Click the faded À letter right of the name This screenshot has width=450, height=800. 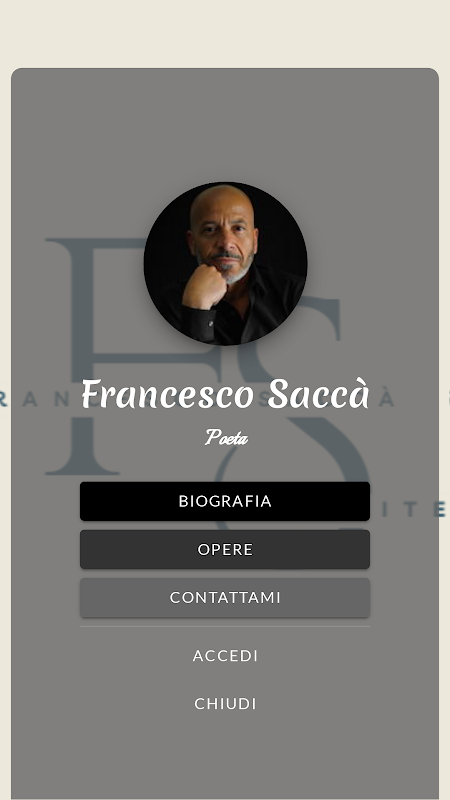coord(388,398)
